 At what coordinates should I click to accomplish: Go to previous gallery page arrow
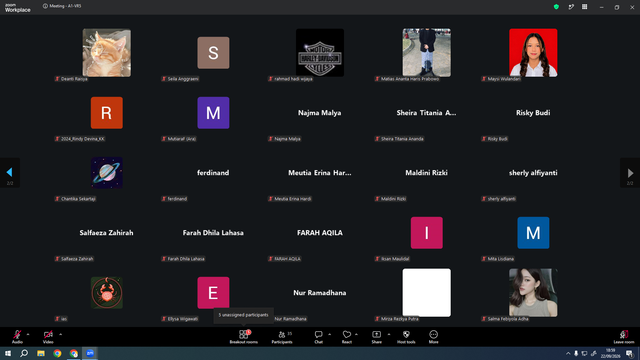(x=10, y=173)
